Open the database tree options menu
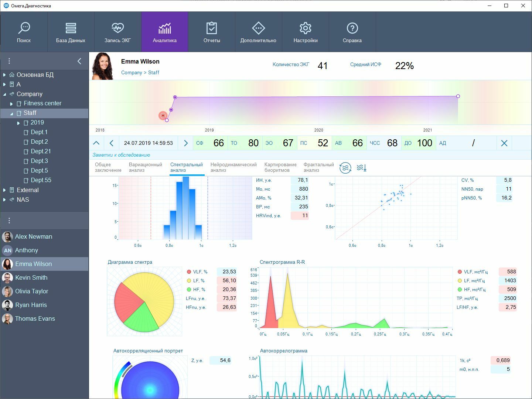 pos(9,61)
